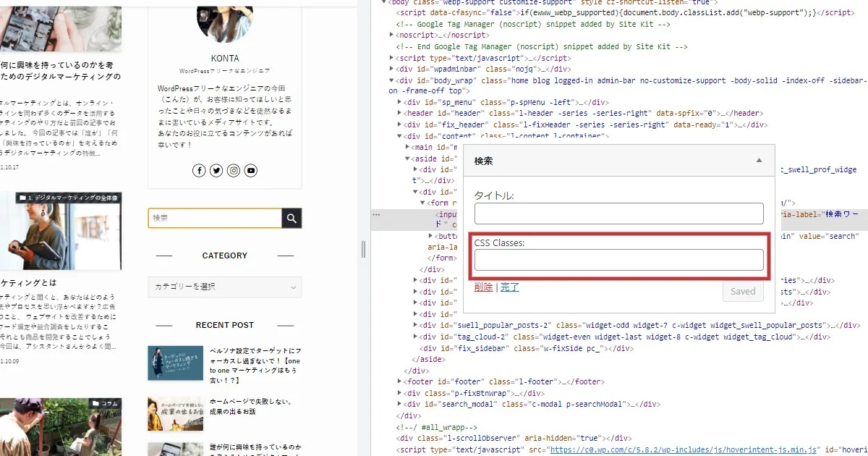Open the ホームページで失敗しない recent post title

250,407
